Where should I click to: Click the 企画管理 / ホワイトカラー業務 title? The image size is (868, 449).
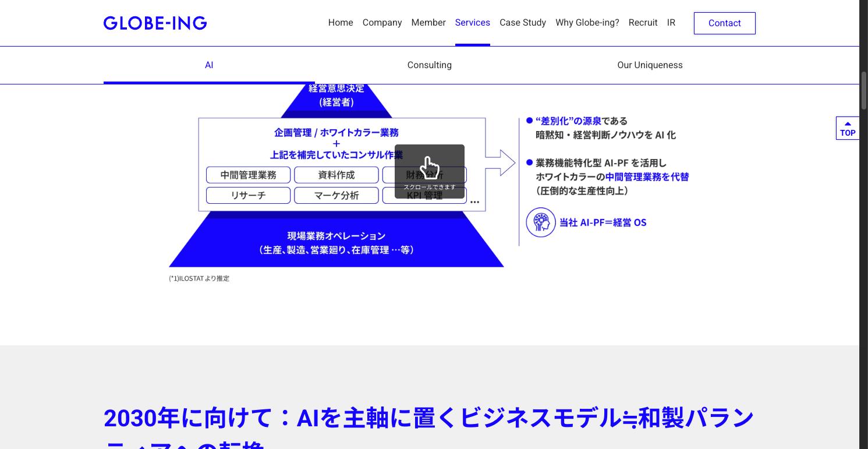coord(336,133)
